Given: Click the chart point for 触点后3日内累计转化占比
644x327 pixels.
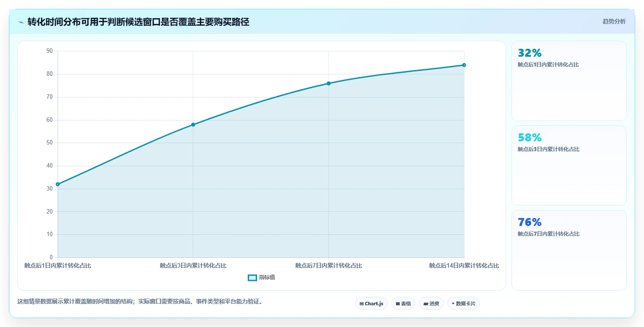Looking at the screenshot, I should click(193, 125).
